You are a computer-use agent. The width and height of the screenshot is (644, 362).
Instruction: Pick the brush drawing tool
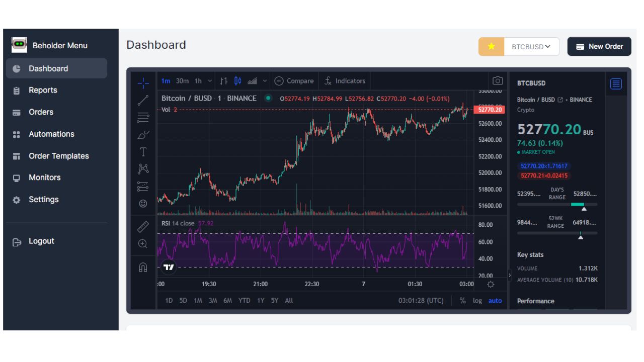click(143, 135)
